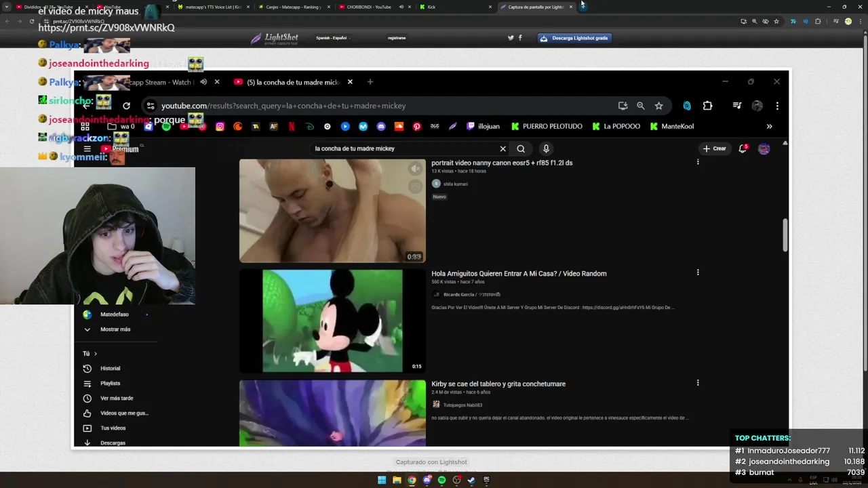Open the Kirby se cae del tablero title

coord(498,384)
